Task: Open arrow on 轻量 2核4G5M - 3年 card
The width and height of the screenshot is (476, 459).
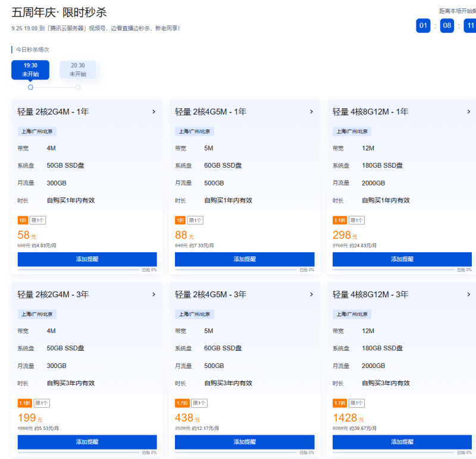Action: pos(311,294)
